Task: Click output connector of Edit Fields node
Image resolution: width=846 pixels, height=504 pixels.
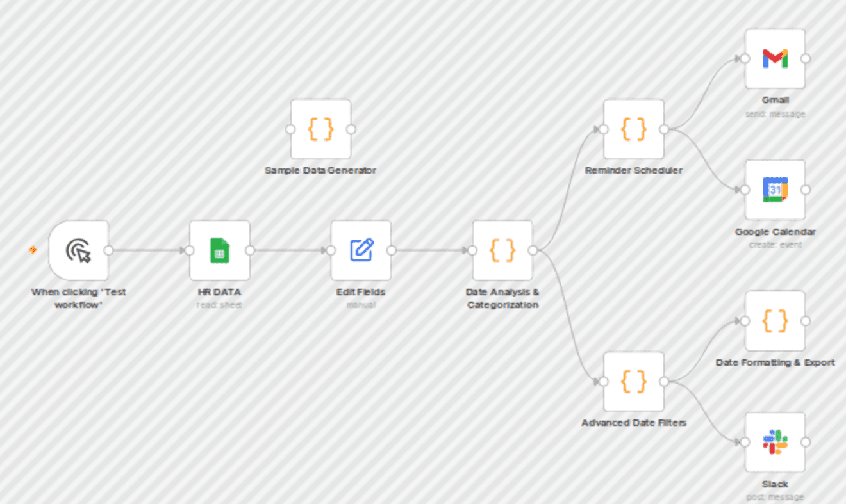Action: pyautogui.click(x=391, y=250)
